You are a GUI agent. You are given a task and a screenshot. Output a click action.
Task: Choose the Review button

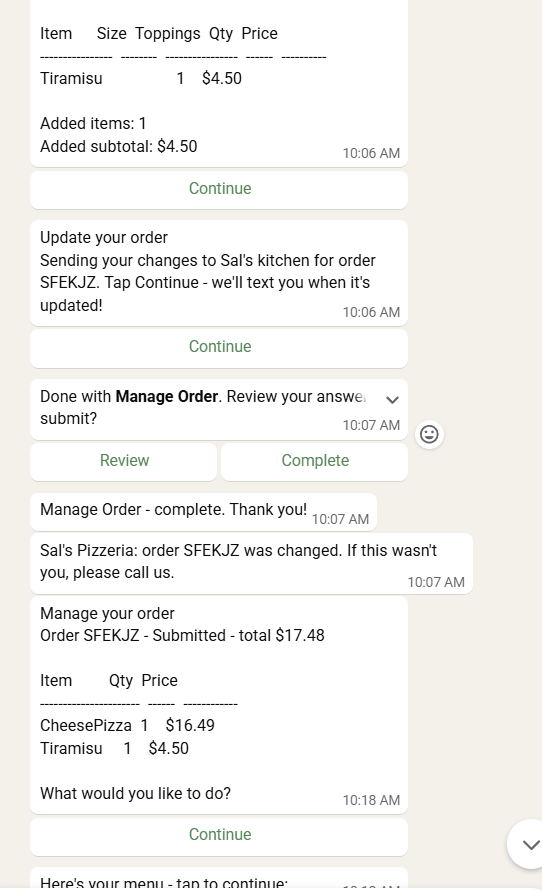click(123, 461)
